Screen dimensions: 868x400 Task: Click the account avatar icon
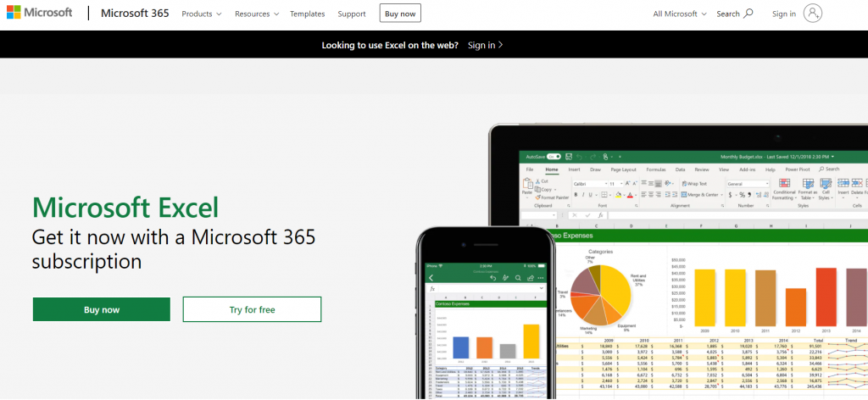coord(813,14)
